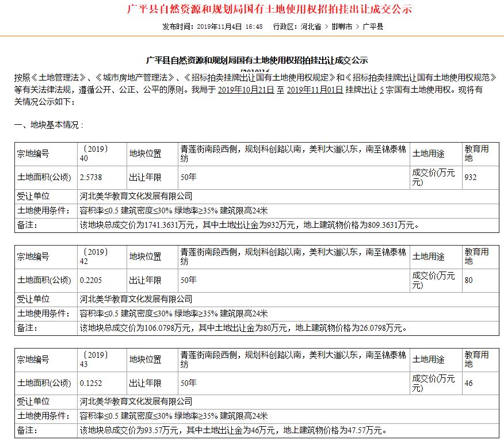Image resolution: width=504 pixels, height=440 pixels.
Task: Click the 出让年限 label in parcel 40 table
Action: click(x=146, y=177)
